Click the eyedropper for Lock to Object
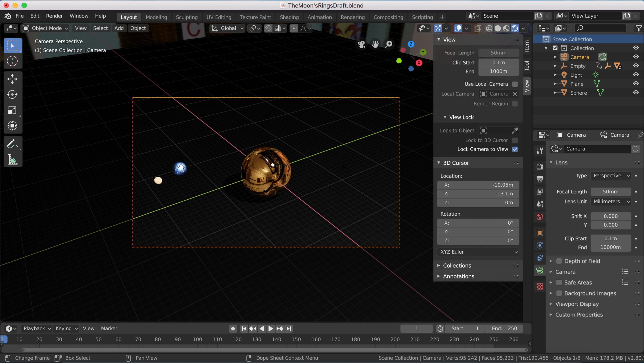 tap(514, 131)
